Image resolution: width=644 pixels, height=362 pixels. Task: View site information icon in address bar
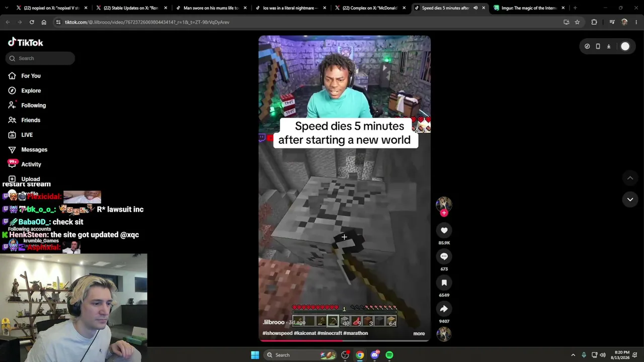click(58, 22)
